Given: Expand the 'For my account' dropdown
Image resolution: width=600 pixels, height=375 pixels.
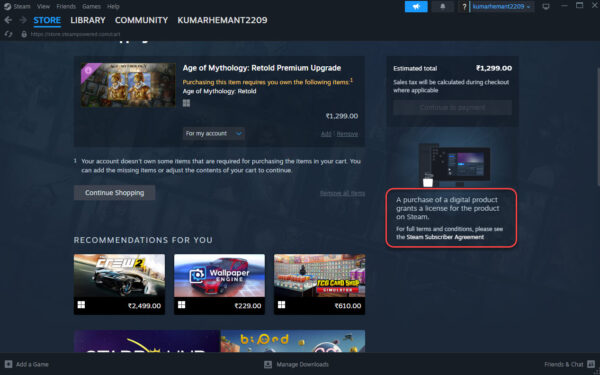Looking at the screenshot, I should tap(214, 134).
